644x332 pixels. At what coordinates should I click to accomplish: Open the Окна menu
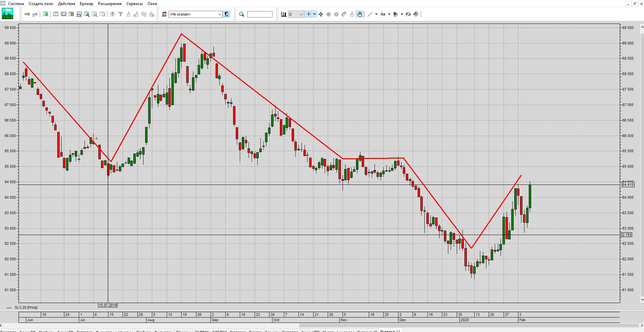pos(152,4)
